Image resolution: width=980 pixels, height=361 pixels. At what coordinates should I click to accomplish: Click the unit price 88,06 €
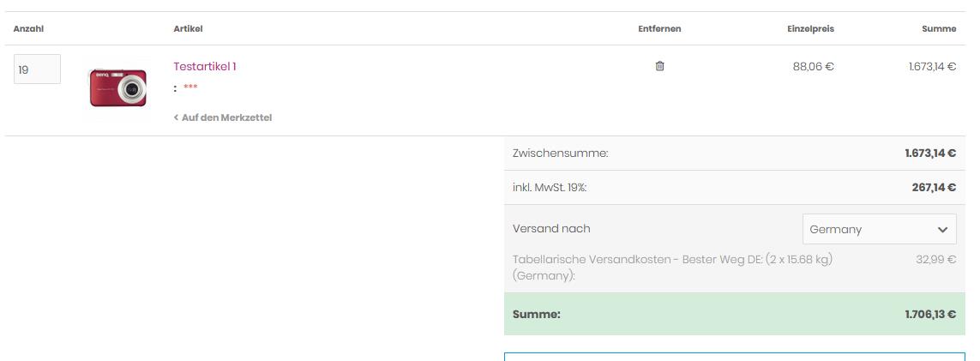tap(813, 66)
